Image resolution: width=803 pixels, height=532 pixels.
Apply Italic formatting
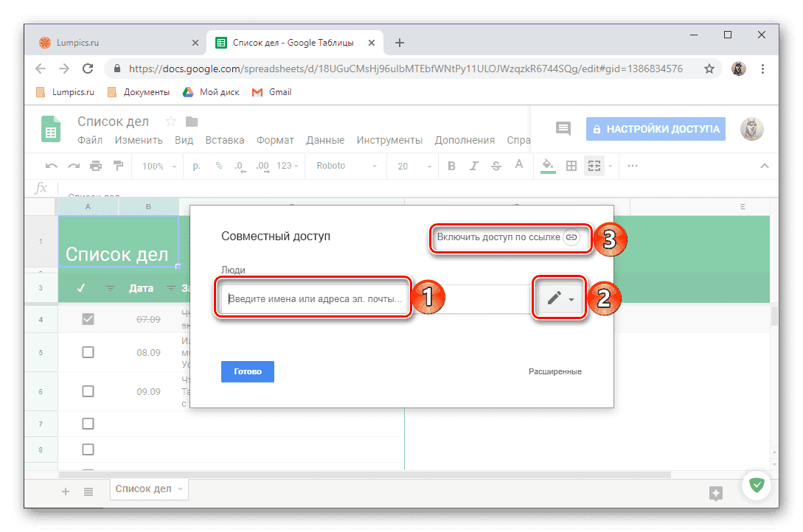pyautogui.click(x=473, y=166)
